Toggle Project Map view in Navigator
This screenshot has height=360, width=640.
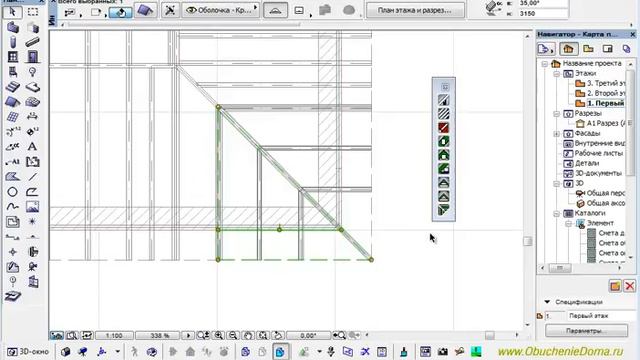tap(568, 49)
